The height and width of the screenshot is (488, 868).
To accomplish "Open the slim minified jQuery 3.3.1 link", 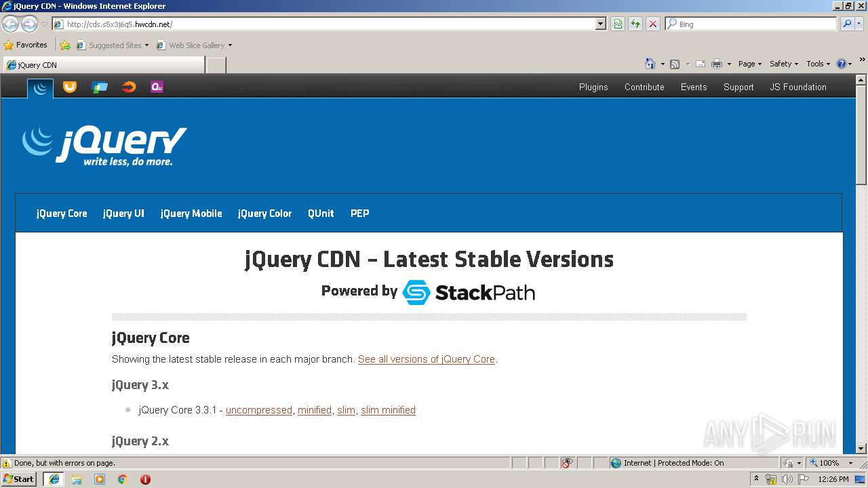I will click(x=388, y=410).
